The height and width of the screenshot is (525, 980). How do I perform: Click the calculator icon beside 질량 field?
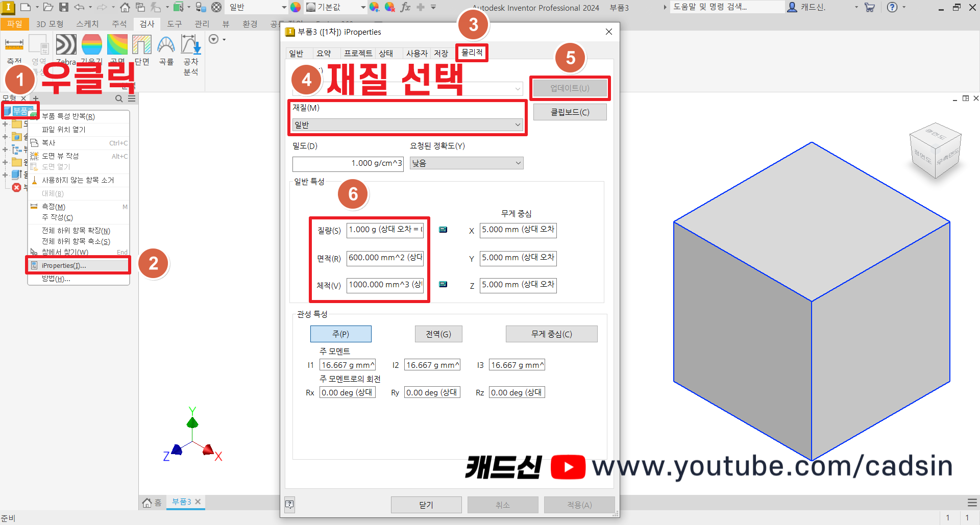coord(443,230)
